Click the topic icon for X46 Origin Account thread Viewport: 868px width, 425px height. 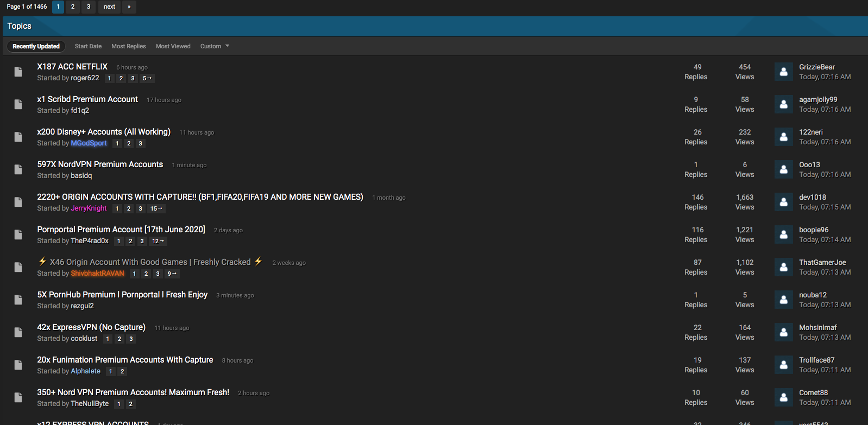(x=18, y=267)
